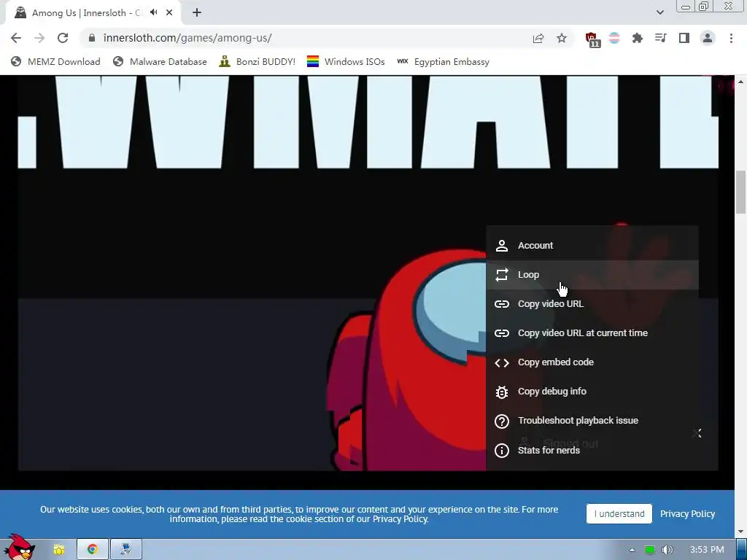Open the striped flag extension icon

[614, 38]
